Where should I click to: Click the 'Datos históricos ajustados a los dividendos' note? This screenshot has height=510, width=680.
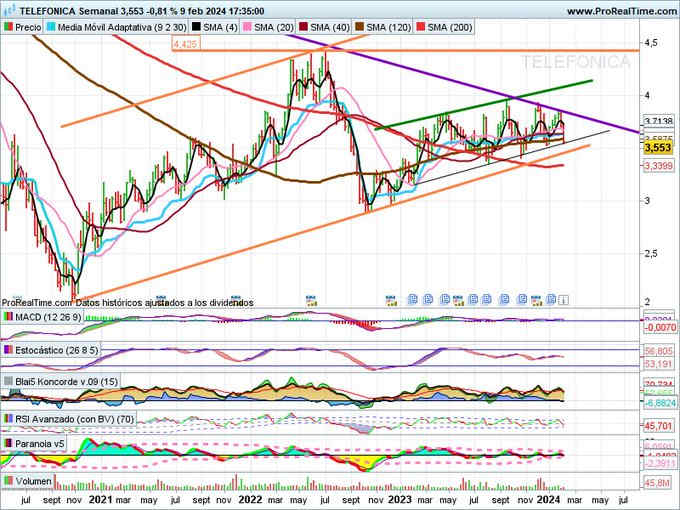[164, 303]
